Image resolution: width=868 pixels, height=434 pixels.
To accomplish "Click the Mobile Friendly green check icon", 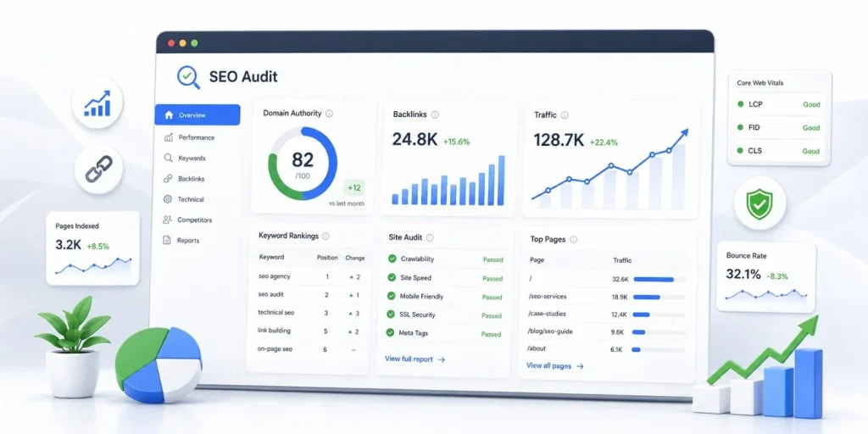I will 392,296.
